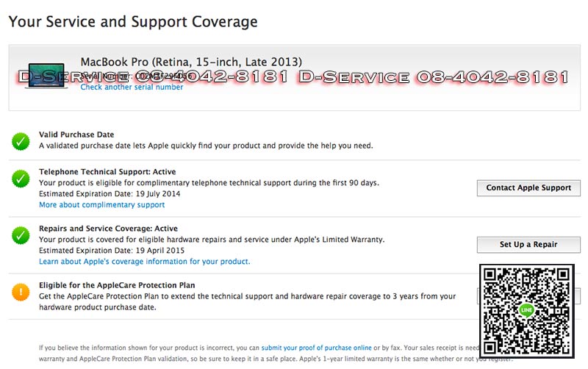The image size is (588, 369).
Task: Follow the Learn about Apple's coverage information link
Action: [x=144, y=262]
